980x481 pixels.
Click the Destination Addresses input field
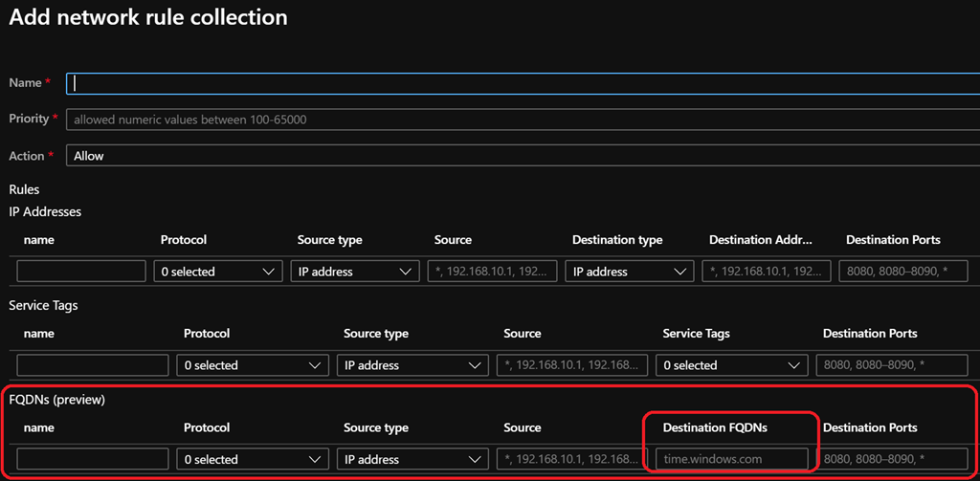pyautogui.click(x=766, y=272)
